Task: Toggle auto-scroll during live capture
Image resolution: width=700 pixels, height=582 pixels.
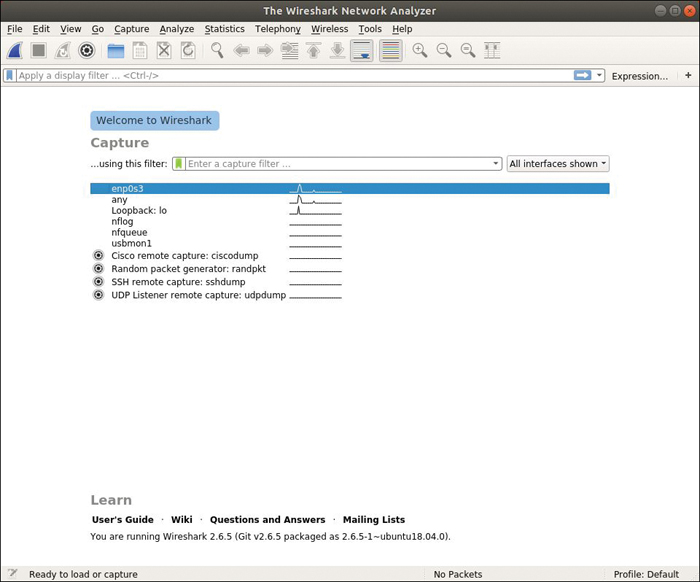Action: [362, 50]
